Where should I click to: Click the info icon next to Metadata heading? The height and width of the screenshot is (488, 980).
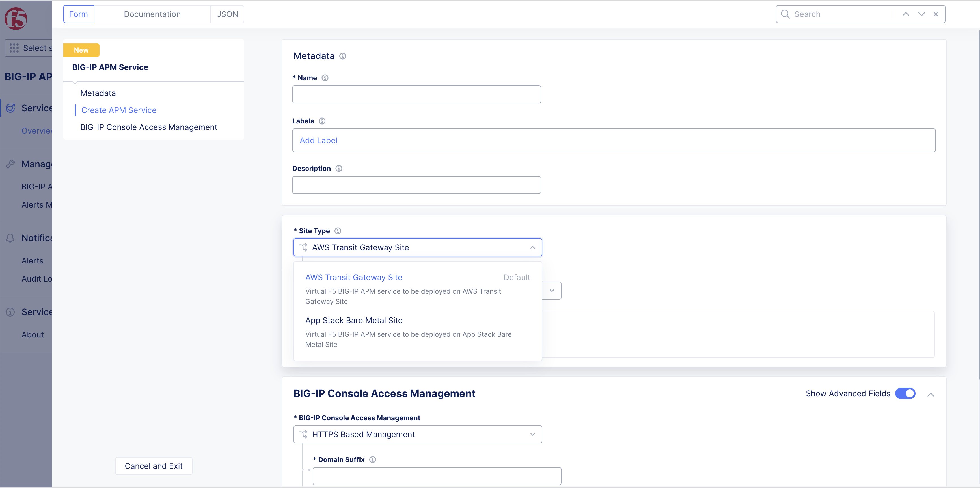point(342,56)
